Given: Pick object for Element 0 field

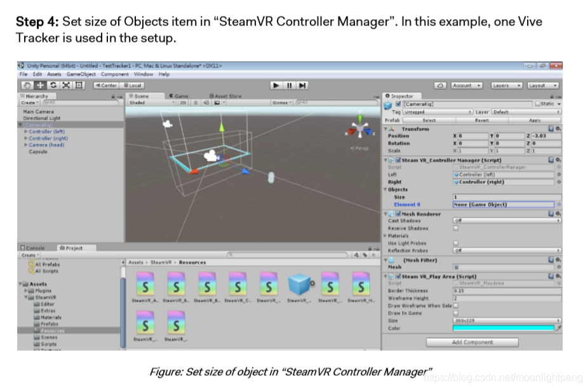Looking at the screenshot, I should coord(559,205).
